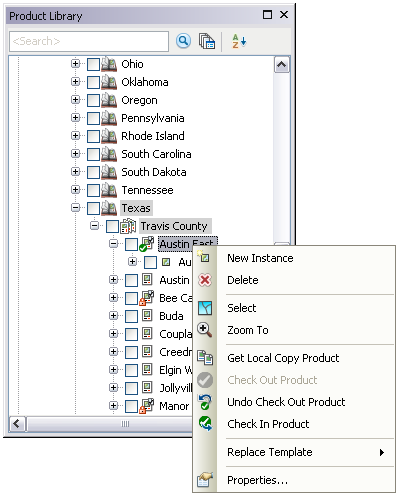Check the Manor checkbox

coord(131,406)
